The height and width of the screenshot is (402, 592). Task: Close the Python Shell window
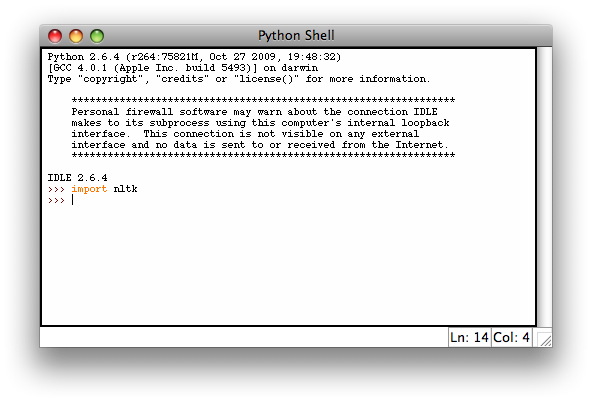click(55, 36)
